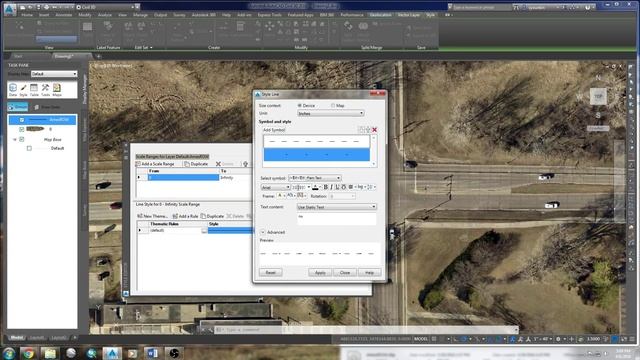Open the Text content dropdown

(337, 207)
